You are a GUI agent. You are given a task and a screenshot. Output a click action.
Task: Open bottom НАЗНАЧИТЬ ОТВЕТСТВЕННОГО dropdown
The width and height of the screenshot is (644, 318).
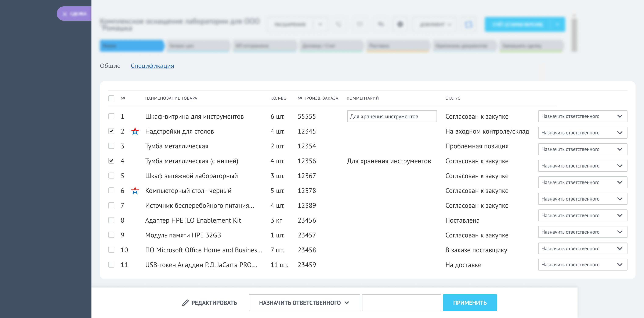[x=304, y=303]
